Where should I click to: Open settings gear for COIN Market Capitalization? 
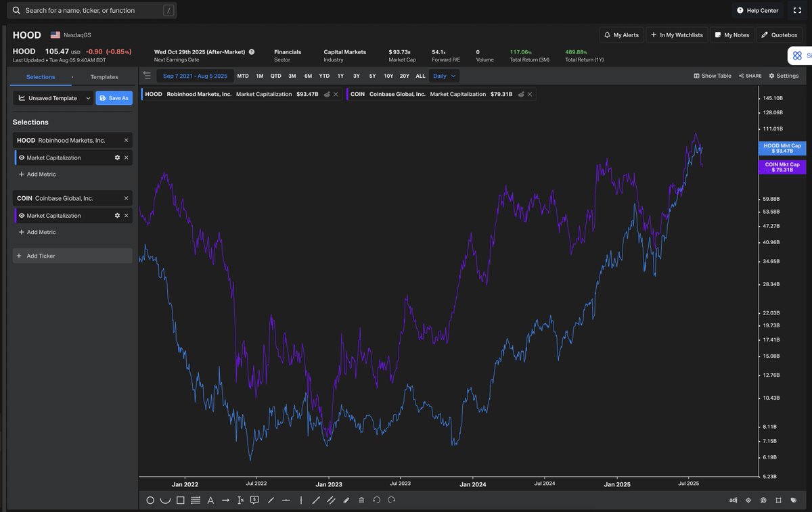click(x=117, y=216)
